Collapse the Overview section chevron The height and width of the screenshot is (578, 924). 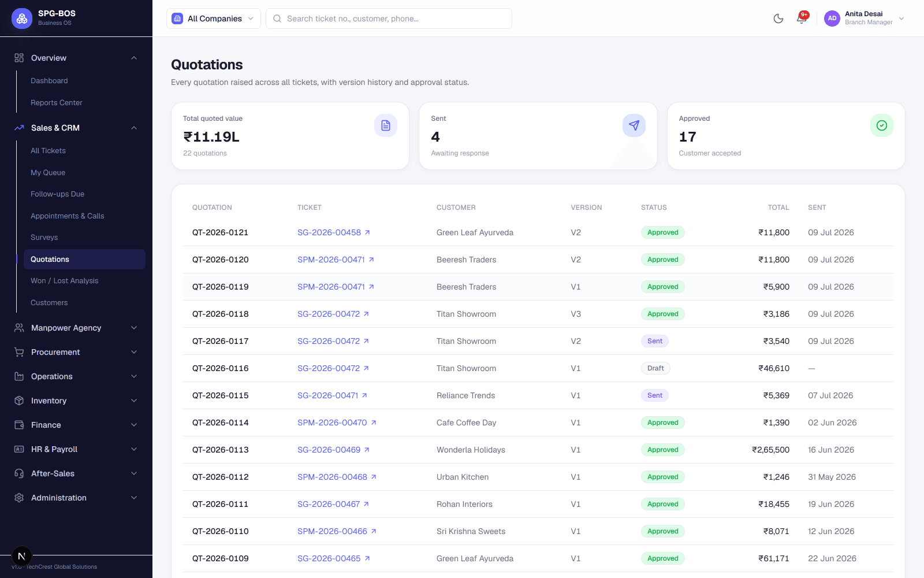coord(134,58)
